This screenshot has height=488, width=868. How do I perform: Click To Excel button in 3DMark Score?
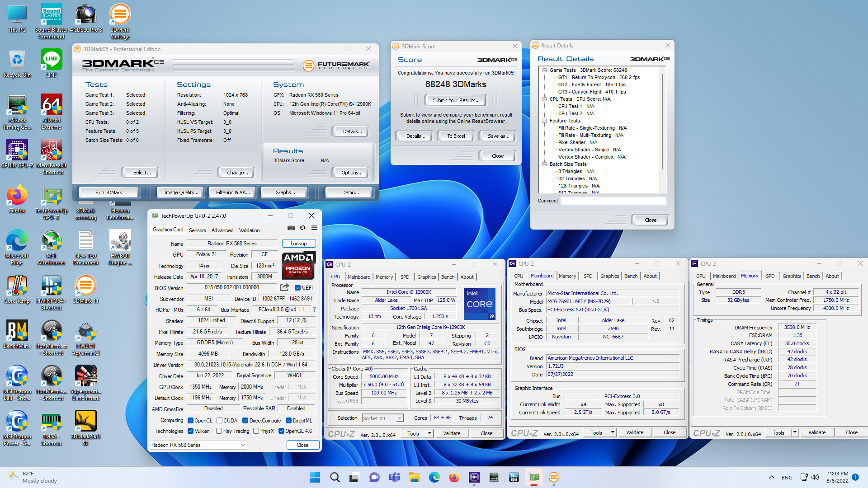click(456, 136)
